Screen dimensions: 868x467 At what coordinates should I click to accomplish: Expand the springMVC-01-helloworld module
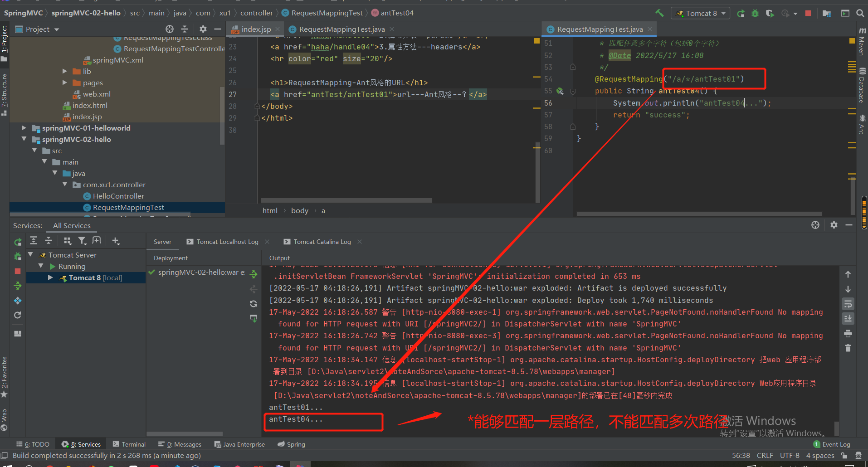coord(24,128)
